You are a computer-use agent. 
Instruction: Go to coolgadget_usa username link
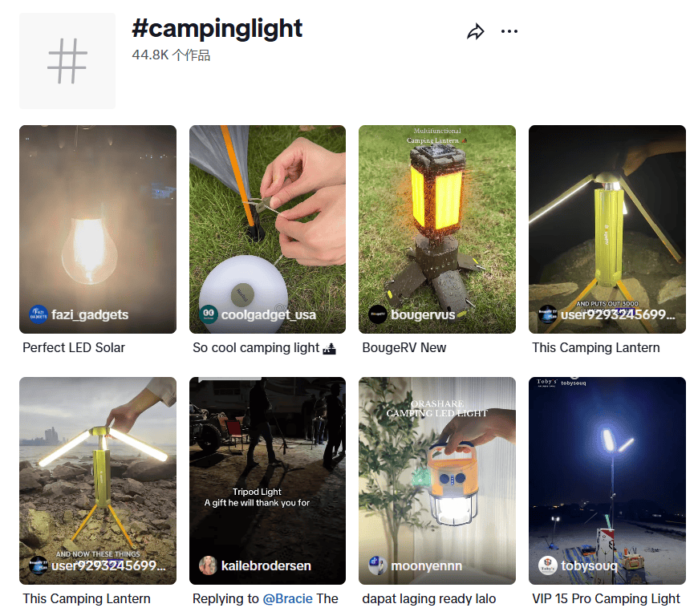click(x=269, y=315)
